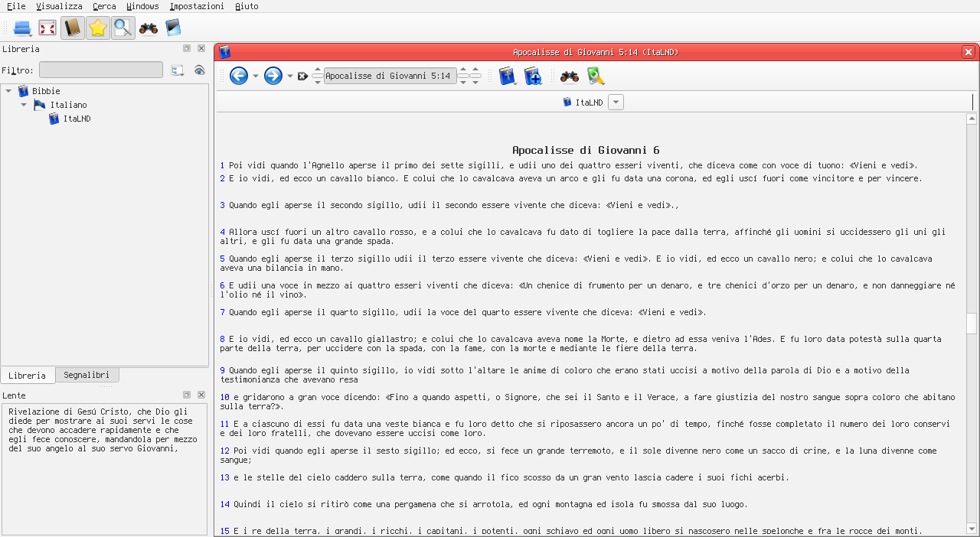Click the scrollbar up arrow
The image size is (980, 537).
coord(972,119)
